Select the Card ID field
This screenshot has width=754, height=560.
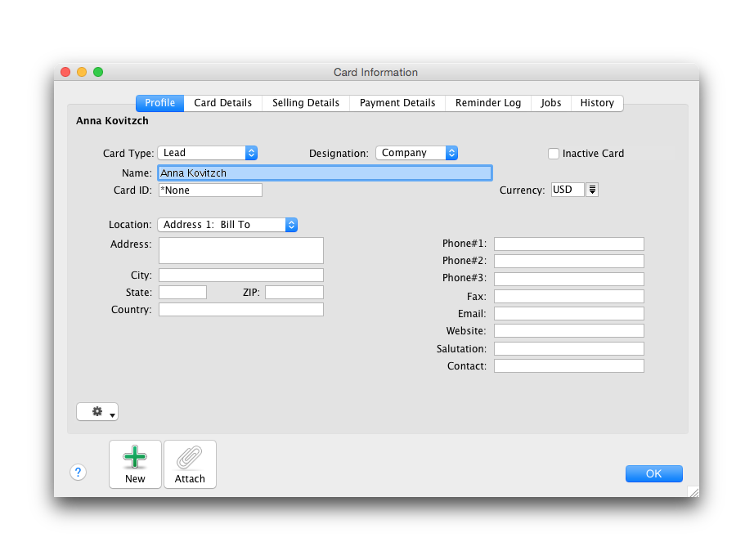click(210, 190)
